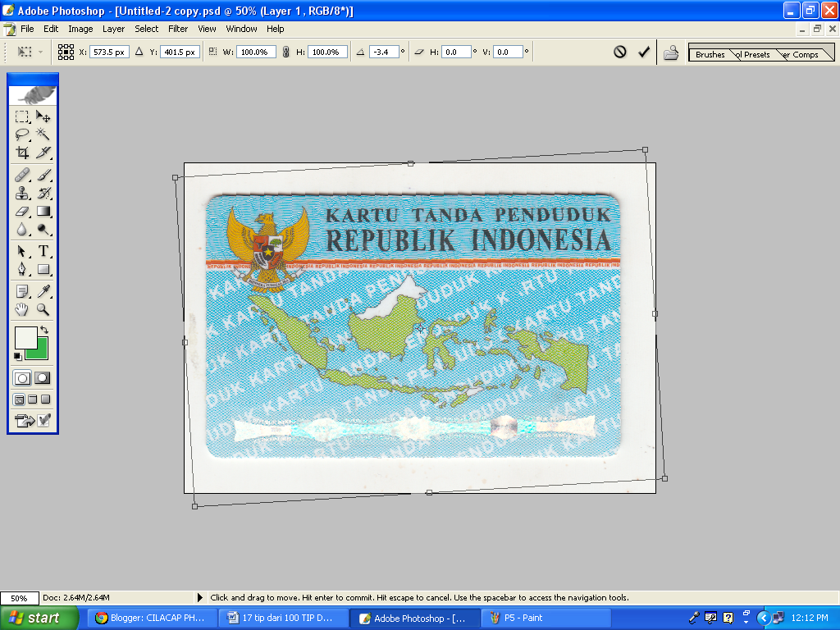This screenshot has width=840, height=630.
Task: Open the Select menu
Action: (146, 29)
